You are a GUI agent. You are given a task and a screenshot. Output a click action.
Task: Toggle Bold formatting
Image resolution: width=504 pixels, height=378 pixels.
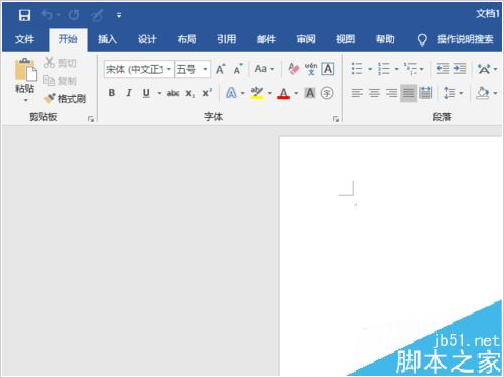coord(112,93)
